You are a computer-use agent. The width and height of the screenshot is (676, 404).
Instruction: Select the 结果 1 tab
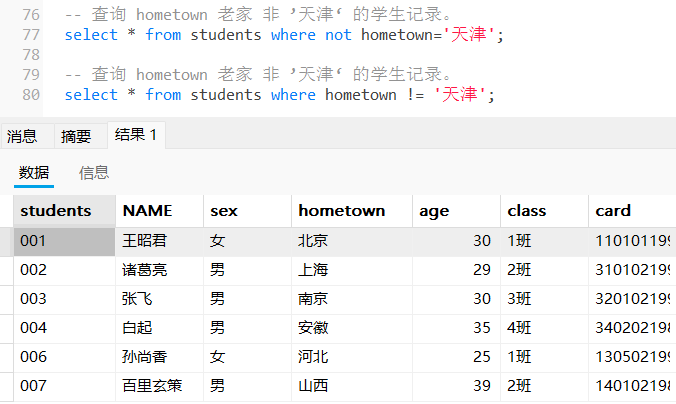click(136, 135)
